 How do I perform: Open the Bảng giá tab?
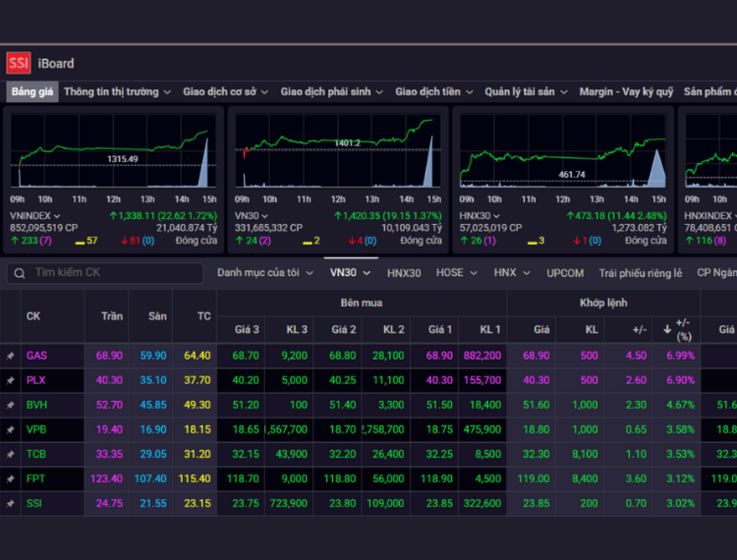32,91
